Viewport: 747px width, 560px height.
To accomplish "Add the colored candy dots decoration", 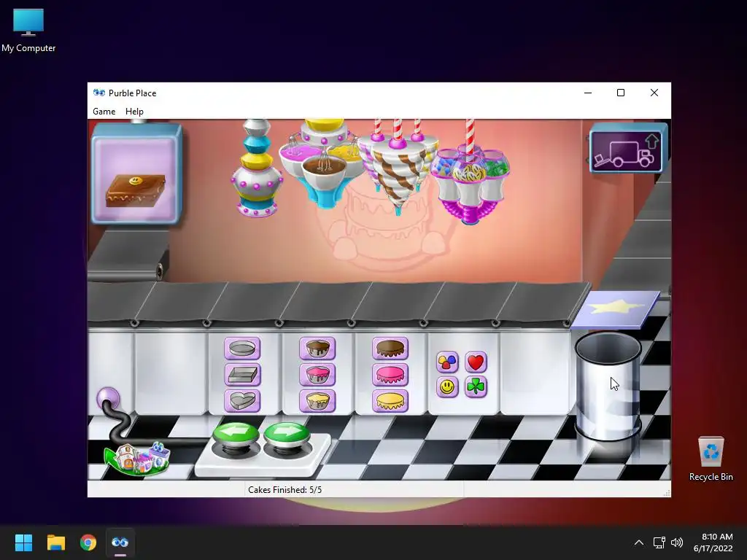I will pyautogui.click(x=447, y=362).
